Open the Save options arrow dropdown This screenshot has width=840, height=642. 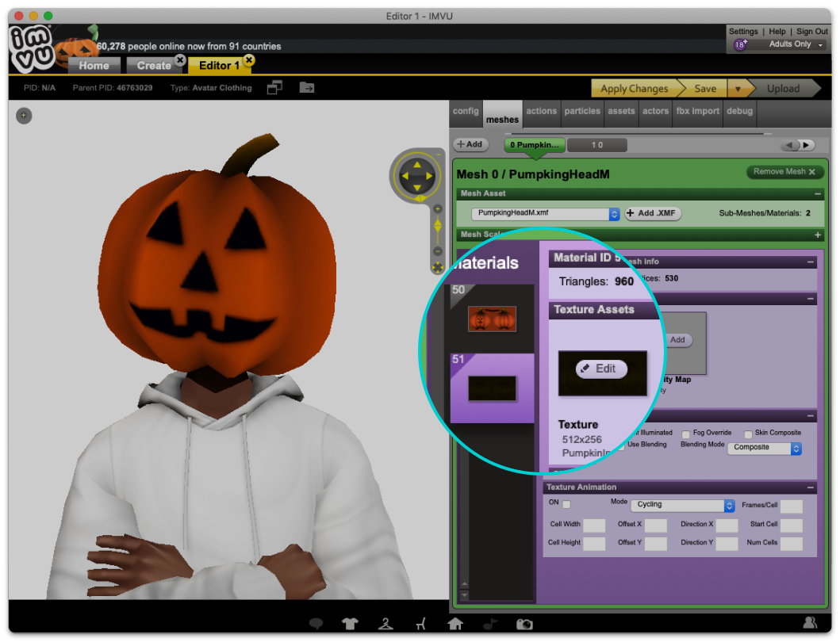(738, 88)
